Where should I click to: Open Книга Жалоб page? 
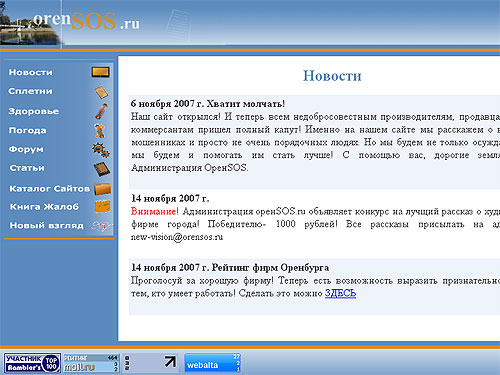44,207
